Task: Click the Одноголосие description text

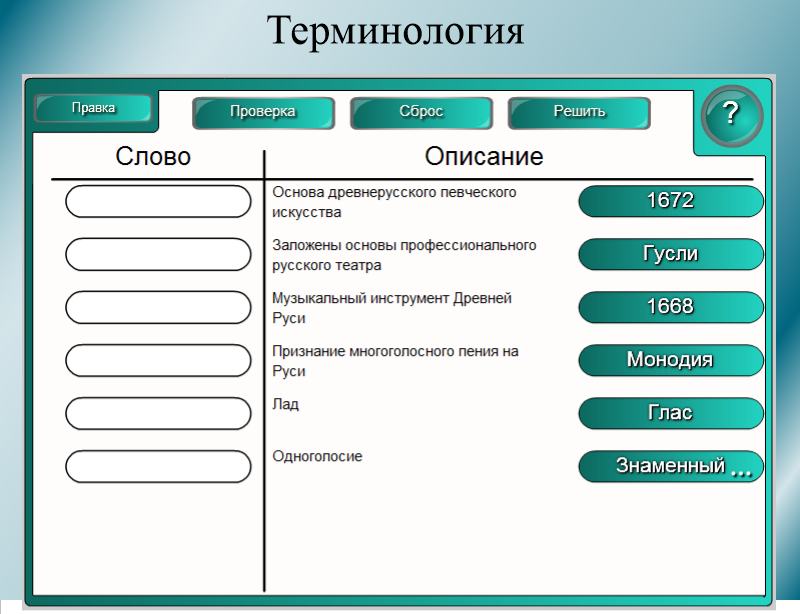Action: click(x=317, y=457)
